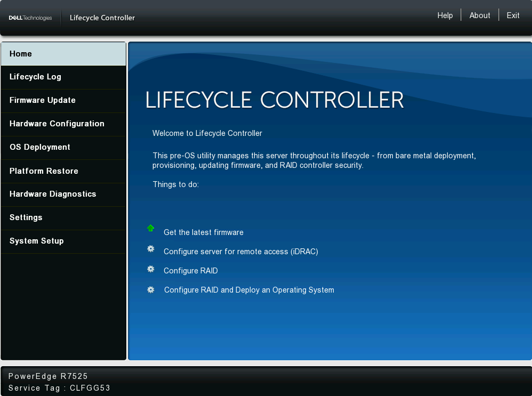Click the Dell Technologies logo

[x=30, y=18]
